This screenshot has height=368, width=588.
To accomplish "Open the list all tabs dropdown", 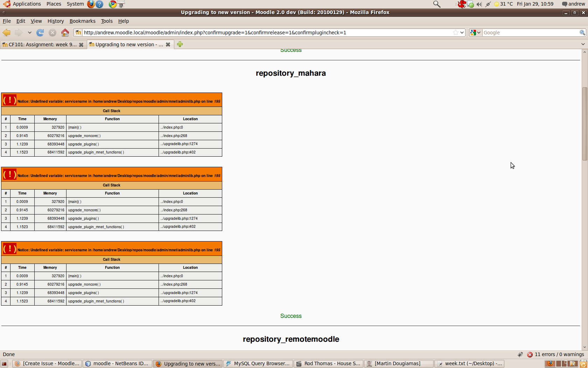I will click(x=583, y=44).
